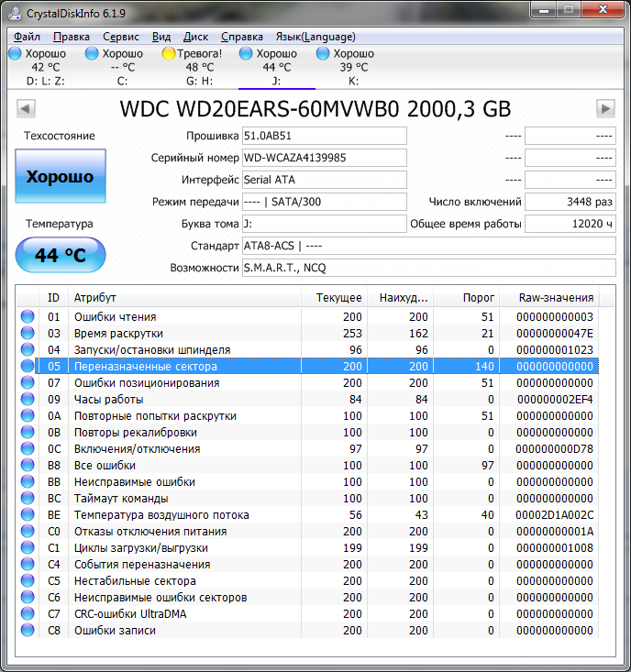Image resolution: width=631 pixels, height=672 pixels.
Task: Click status icon for 03 Время раскрутки
Action: coord(28,333)
